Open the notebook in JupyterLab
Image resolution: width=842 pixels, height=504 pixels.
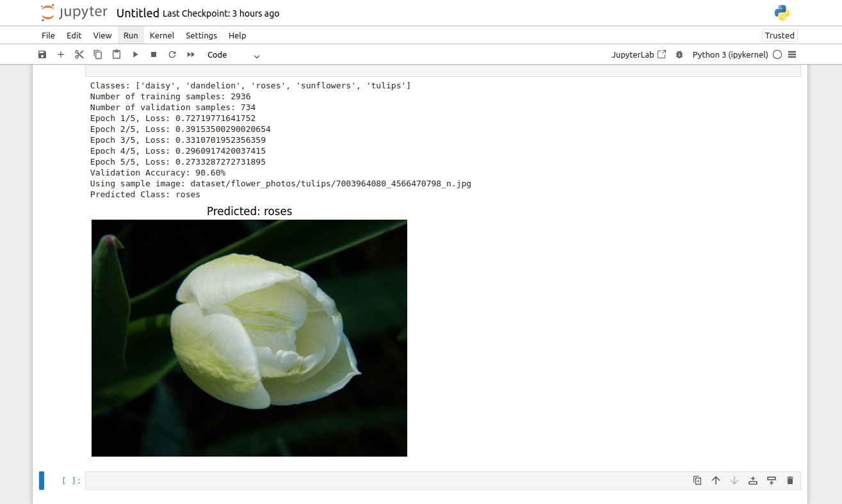(638, 55)
